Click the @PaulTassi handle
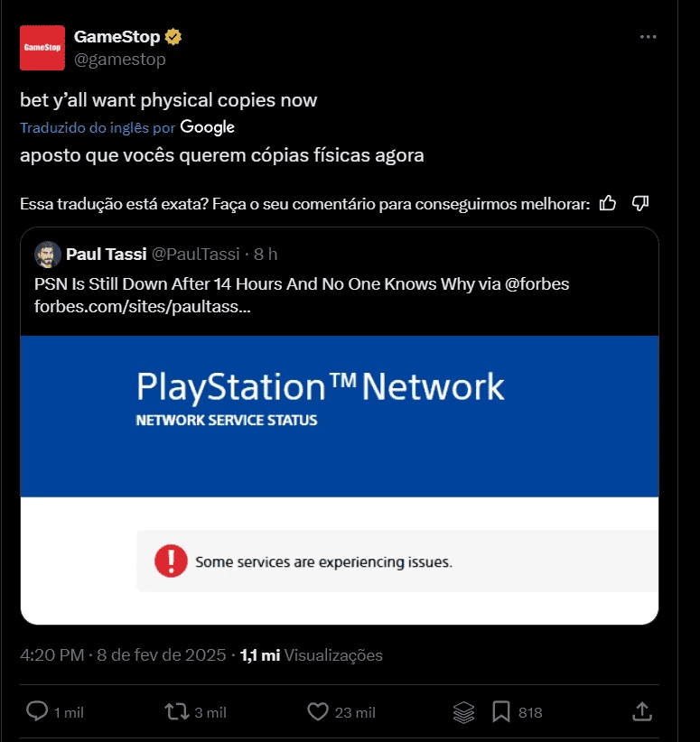The image size is (700, 742). click(194, 255)
